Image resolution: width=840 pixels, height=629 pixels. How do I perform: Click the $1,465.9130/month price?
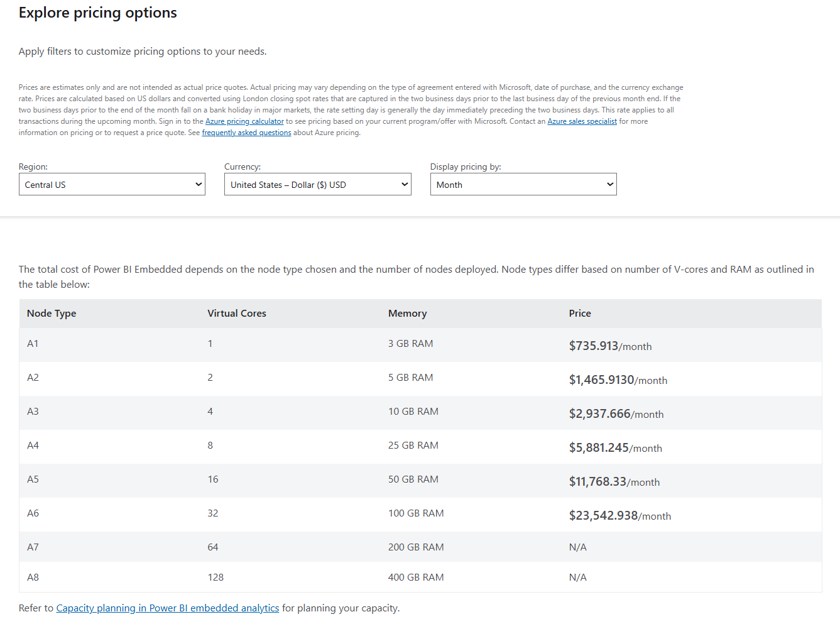click(x=618, y=380)
